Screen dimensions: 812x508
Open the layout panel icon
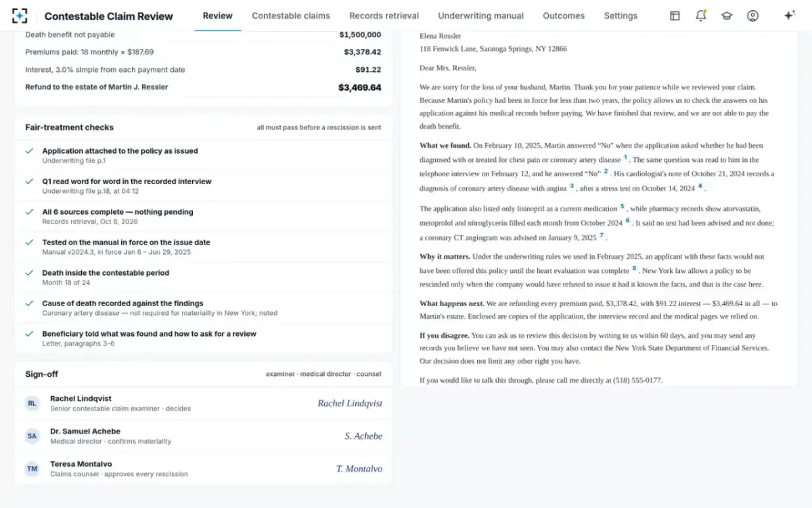pyautogui.click(x=675, y=16)
